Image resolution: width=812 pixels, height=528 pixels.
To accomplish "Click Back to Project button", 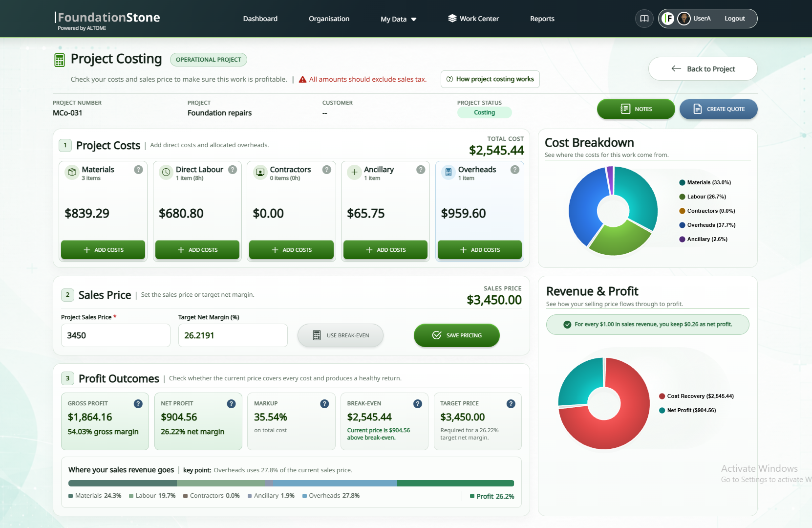I will [x=703, y=69].
